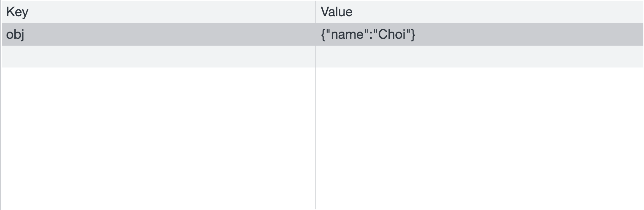Select the {"name":"Choi"} value cell
Screen dimensions: 644x210
tap(480, 34)
